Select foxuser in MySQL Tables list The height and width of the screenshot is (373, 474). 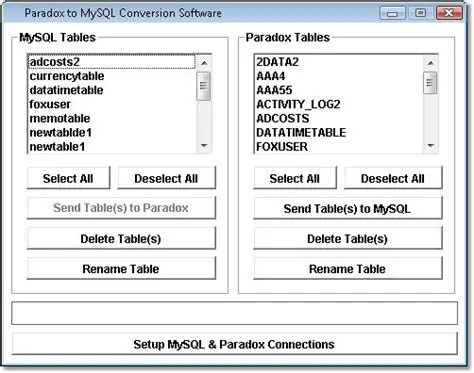click(112, 104)
